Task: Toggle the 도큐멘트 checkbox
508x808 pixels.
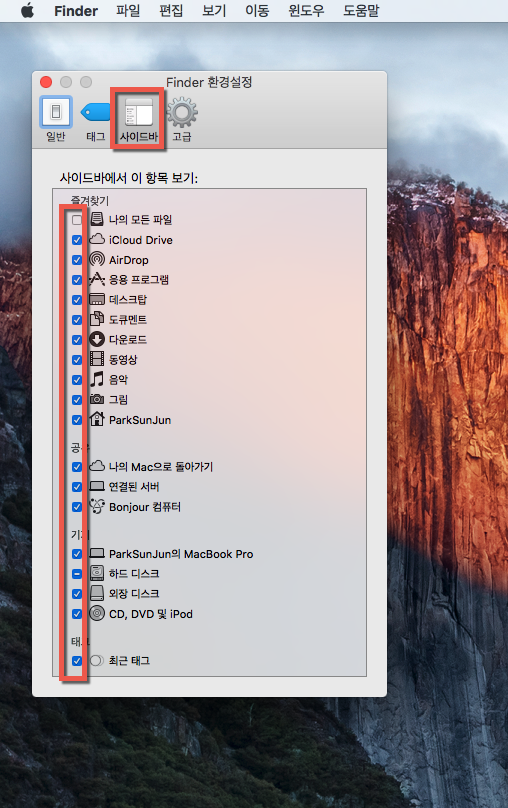Action: click(77, 320)
